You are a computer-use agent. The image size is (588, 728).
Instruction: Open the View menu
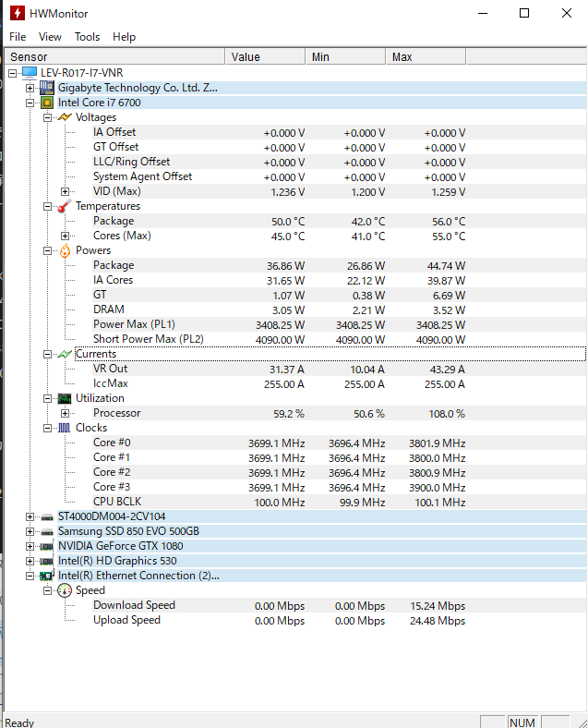(x=50, y=37)
